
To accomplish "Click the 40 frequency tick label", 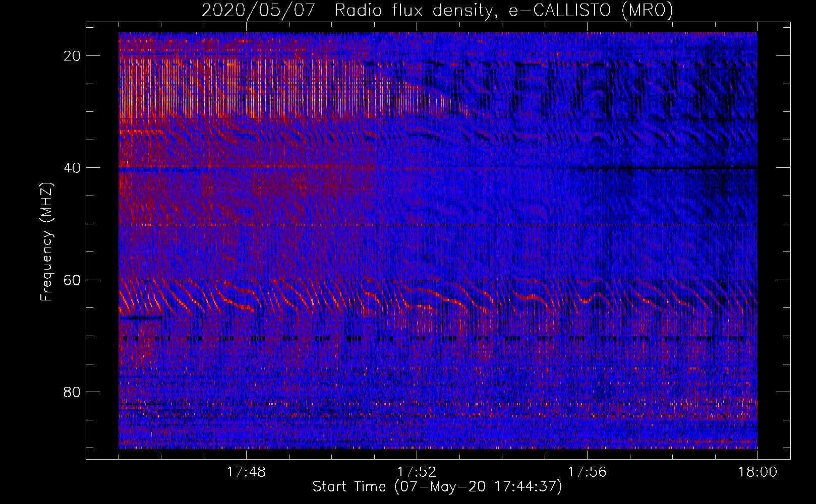I will (72, 168).
